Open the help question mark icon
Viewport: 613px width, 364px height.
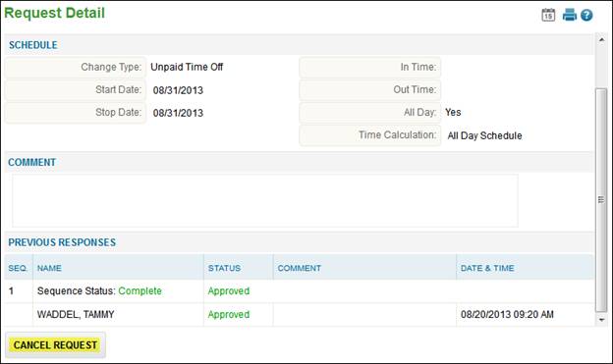tap(586, 16)
